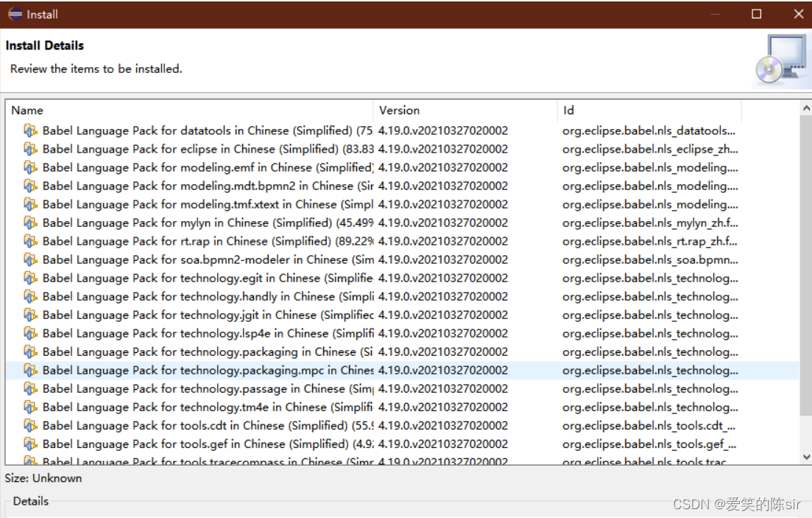Sort the list by the Version column header
Image resolution: width=812 pixels, height=518 pixels.
pyautogui.click(x=465, y=111)
